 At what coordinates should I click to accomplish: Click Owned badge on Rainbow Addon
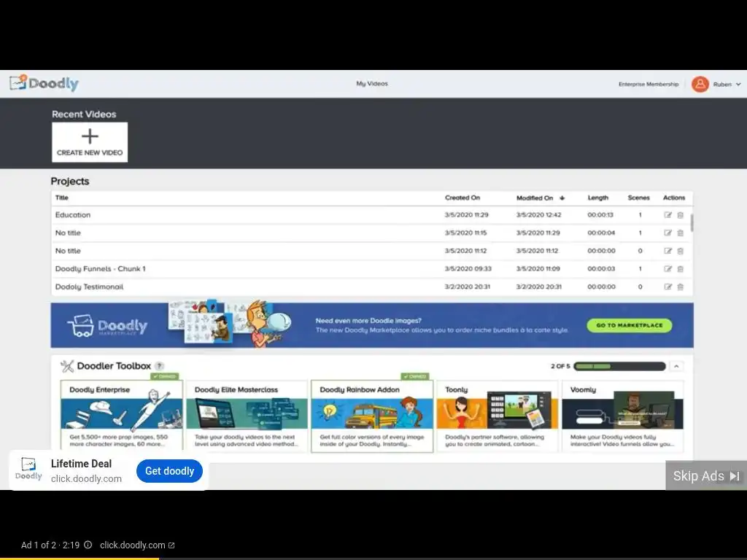(415, 376)
